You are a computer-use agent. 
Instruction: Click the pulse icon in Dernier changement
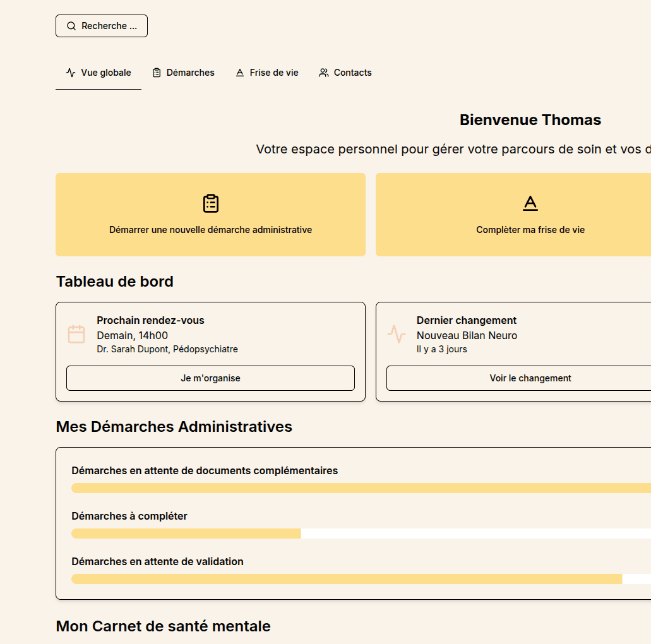397,334
